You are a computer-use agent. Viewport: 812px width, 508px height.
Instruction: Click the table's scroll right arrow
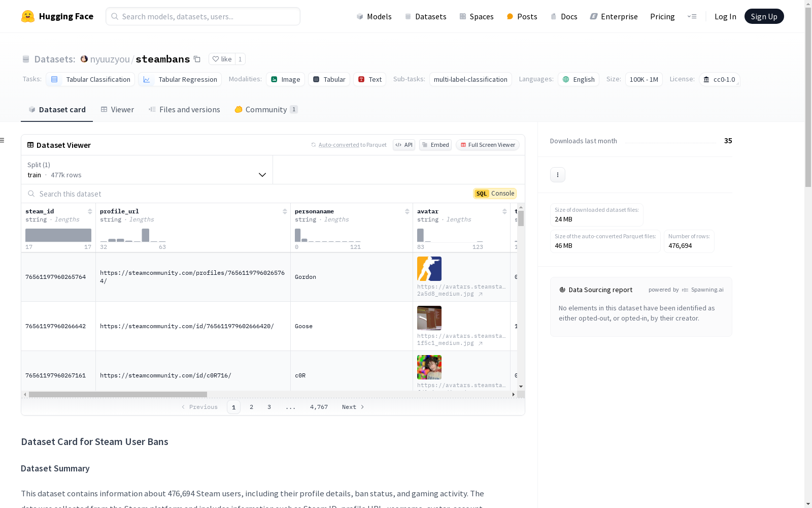(514, 394)
